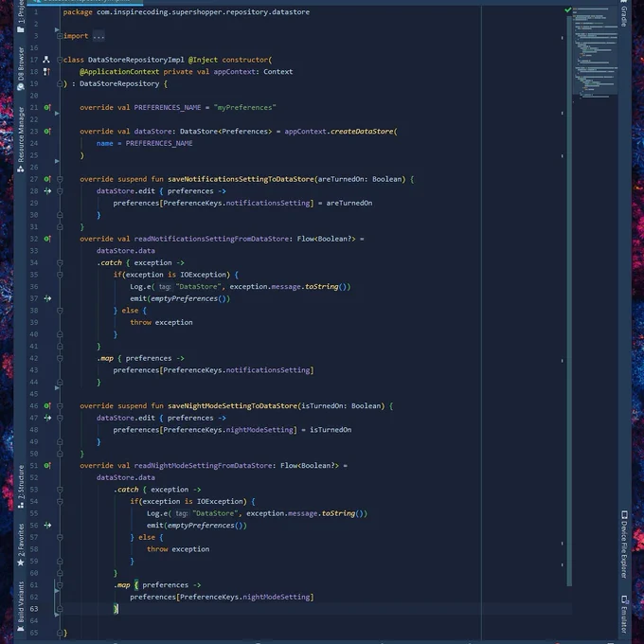Collapse saveNightModeSettingToDataStore fold on line 46

pos(60,405)
